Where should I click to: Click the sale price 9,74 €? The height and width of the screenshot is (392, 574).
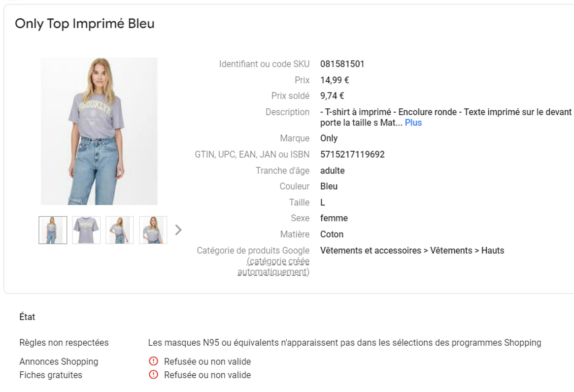pos(332,96)
